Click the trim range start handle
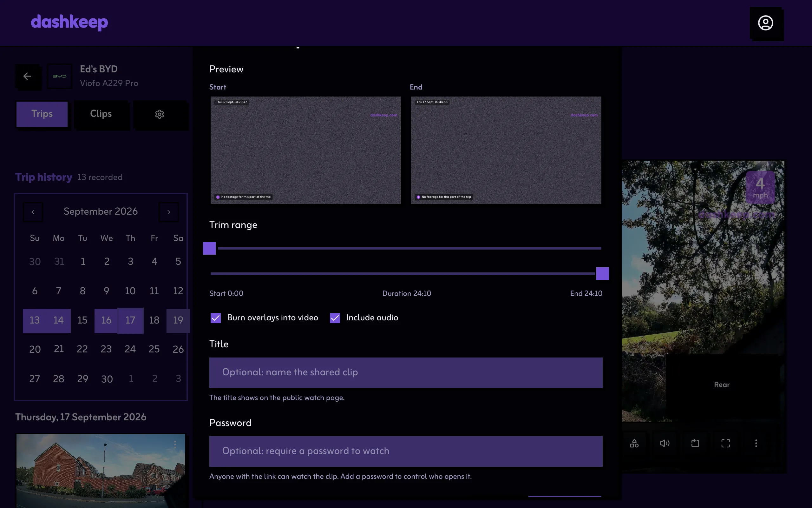The height and width of the screenshot is (508, 812). point(209,248)
